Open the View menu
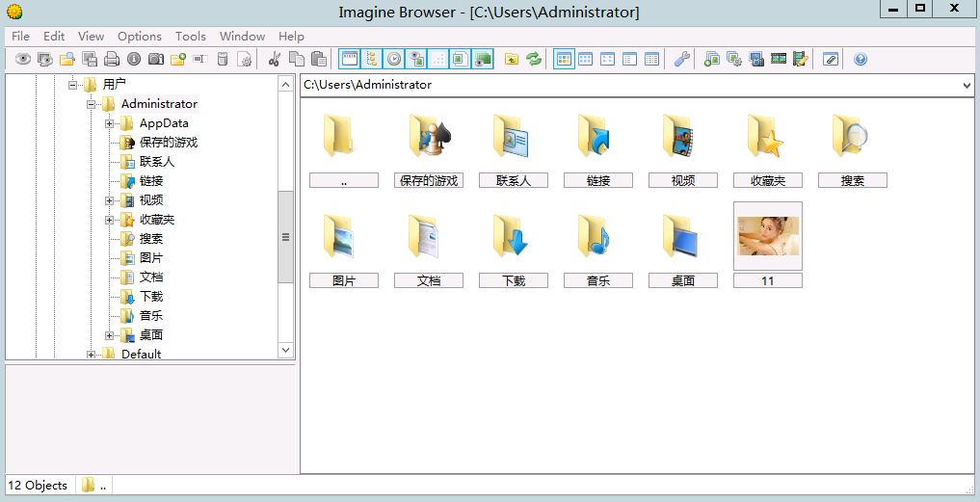 [92, 37]
